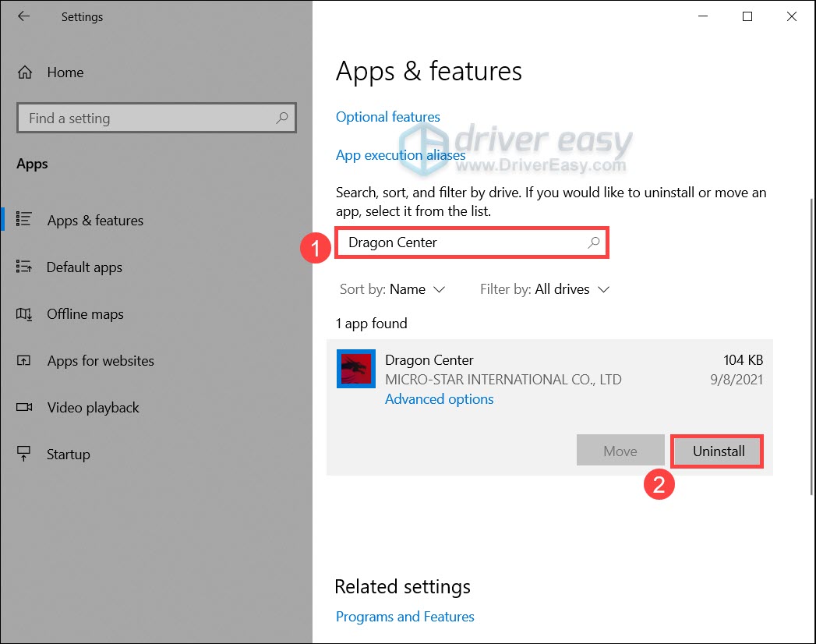Minimize the Settings window

click(703, 16)
